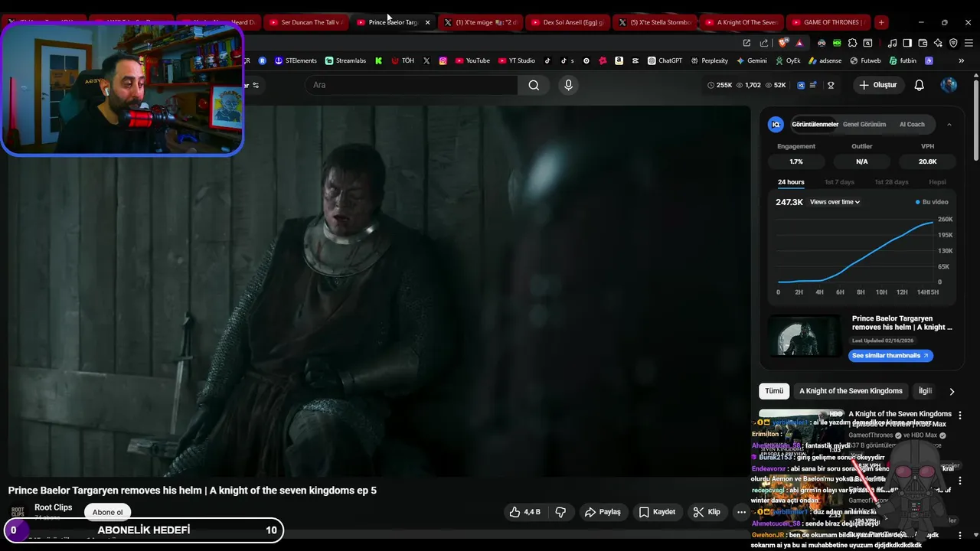Click the share page icon in address bar
This screenshot has width=980, height=551.
click(763, 43)
